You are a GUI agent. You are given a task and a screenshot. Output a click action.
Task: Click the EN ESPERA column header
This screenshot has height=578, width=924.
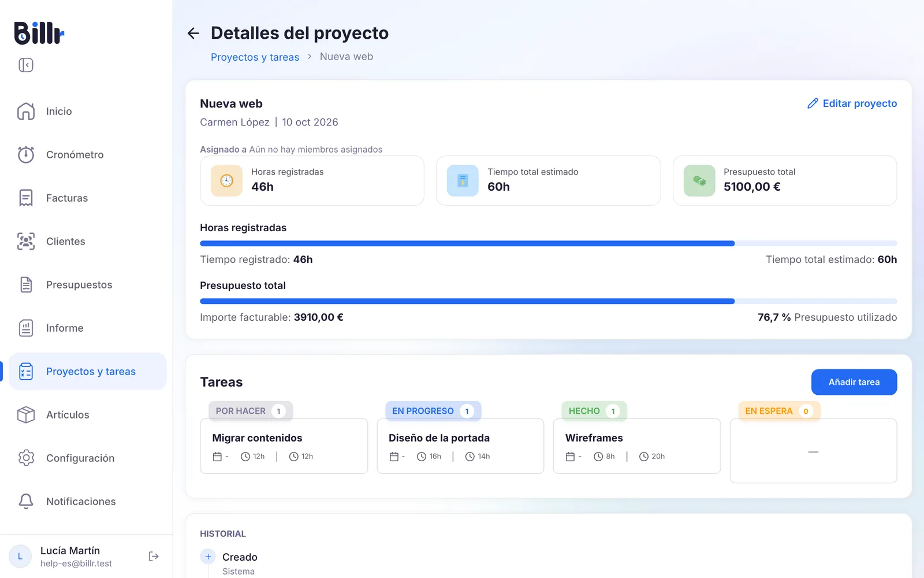(779, 411)
